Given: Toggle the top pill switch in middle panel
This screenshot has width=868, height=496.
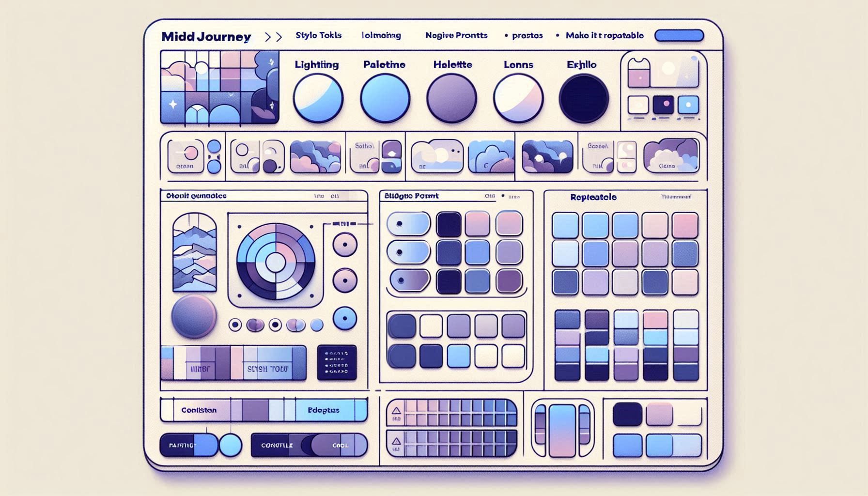Looking at the screenshot, I should click(x=408, y=224).
